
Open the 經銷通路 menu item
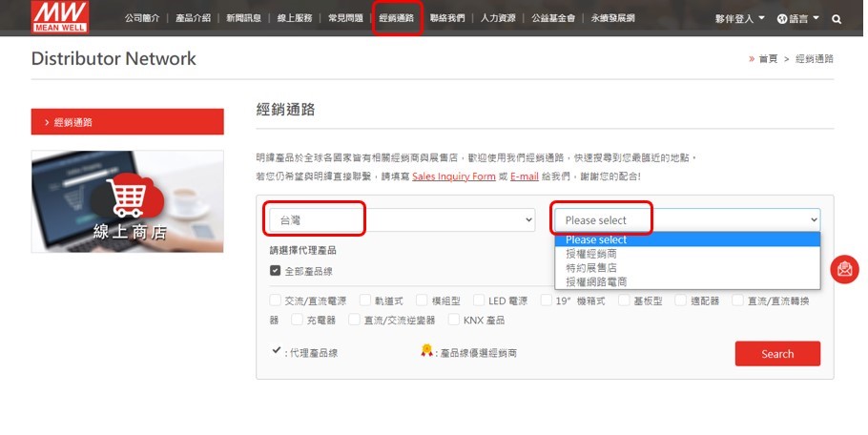click(x=396, y=18)
